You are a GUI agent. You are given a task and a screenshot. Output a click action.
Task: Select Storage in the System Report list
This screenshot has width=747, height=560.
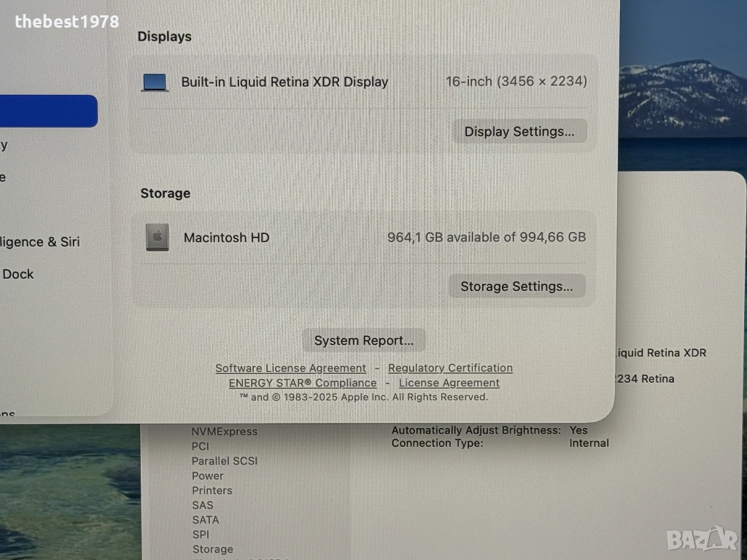(x=212, y=549)
